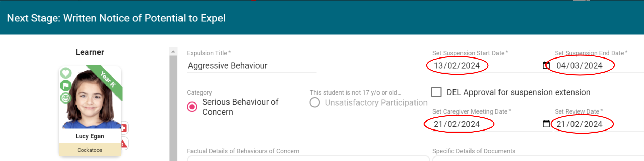Open calendar picker beside Caregiver Meeting Date
Screen dimensions: 644x161
(x=546, y=124)
